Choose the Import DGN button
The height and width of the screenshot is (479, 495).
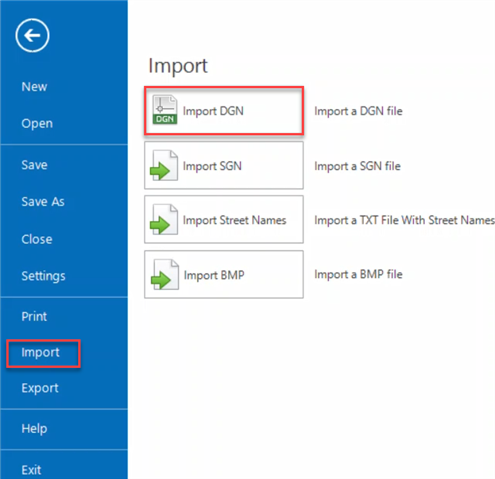click(224, 111)
